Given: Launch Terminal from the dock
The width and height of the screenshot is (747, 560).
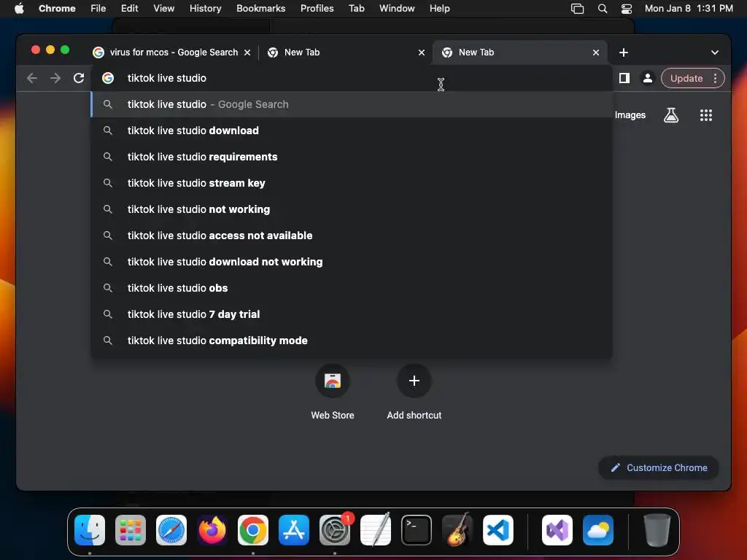Looking at the screenshot, I should [x=417, y=530].
